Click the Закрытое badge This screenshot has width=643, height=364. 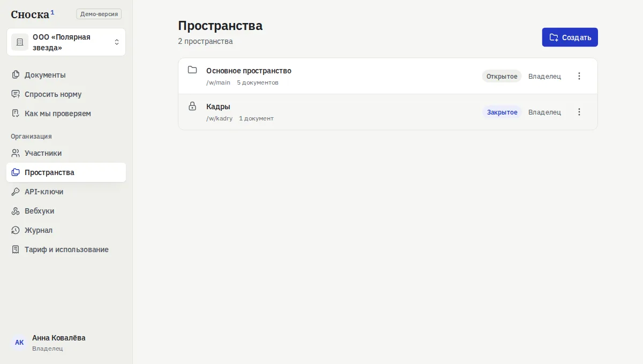coord(502,112)
